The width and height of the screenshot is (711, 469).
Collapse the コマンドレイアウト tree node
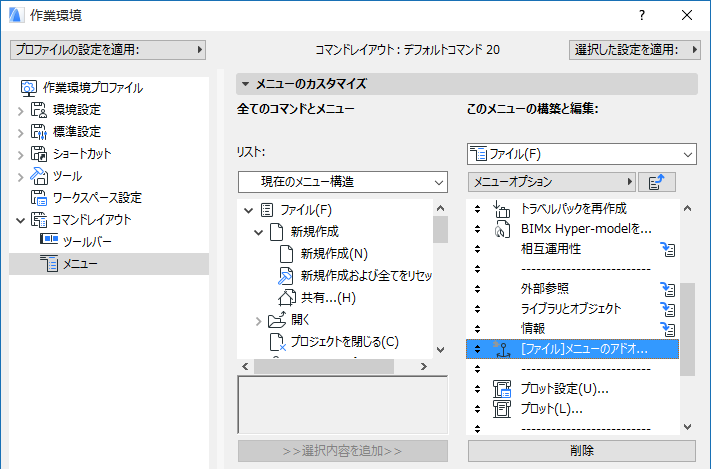point(20,219)
